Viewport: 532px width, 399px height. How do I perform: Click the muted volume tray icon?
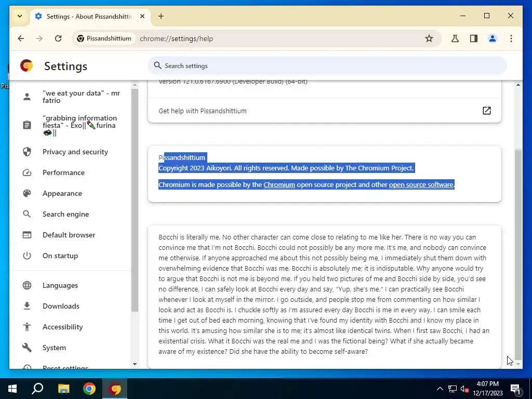(464, 389)
